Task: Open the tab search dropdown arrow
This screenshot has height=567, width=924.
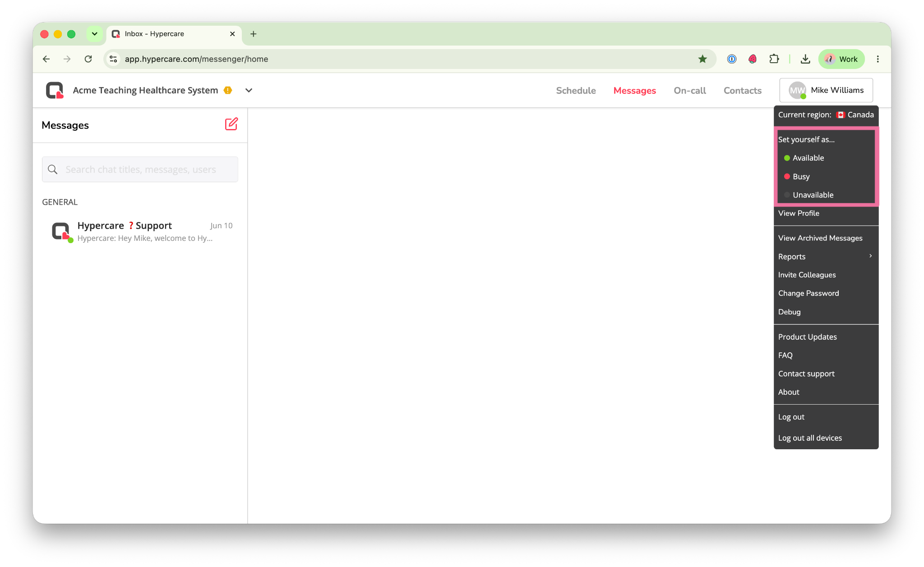Action: [x=95, y=34]
